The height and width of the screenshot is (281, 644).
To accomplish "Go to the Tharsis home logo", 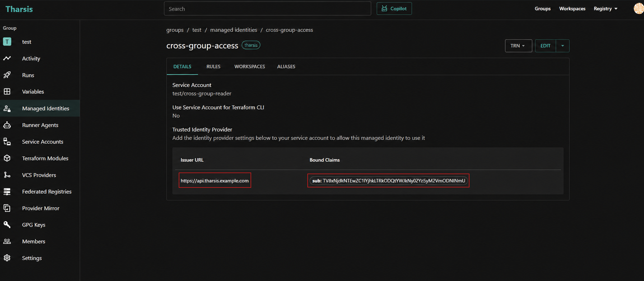I will [19, 9].
